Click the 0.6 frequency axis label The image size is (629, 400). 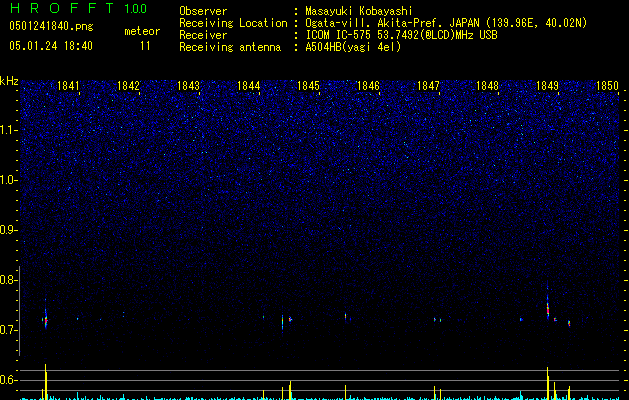tap(8, 380)
